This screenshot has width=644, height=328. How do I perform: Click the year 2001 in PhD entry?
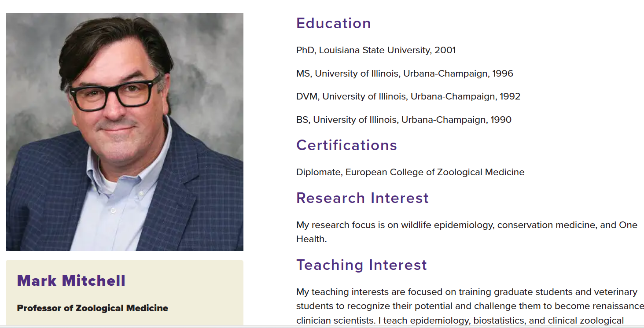[445, 50]
